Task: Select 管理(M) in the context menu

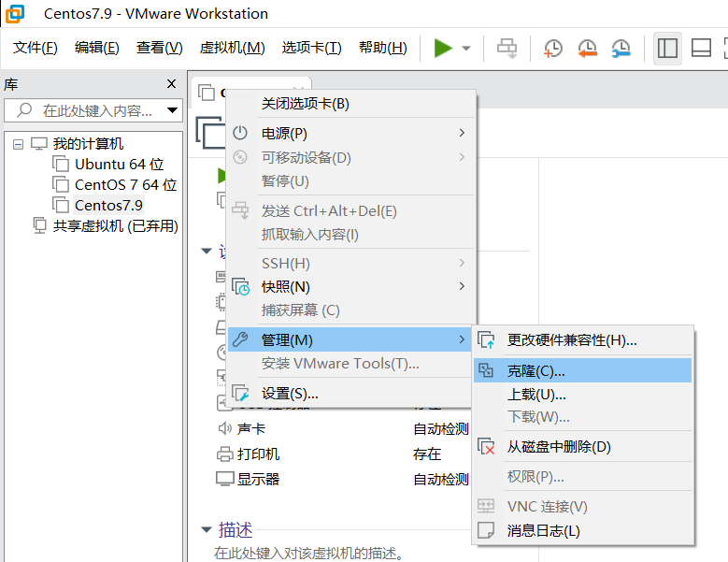Action: pyautogui.click(x=351, y=339)
